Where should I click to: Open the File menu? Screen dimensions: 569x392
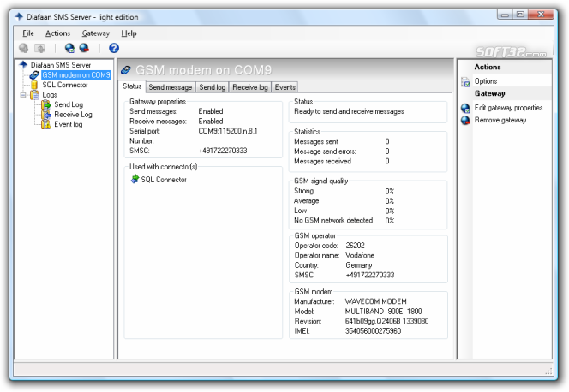click(28, 33)
